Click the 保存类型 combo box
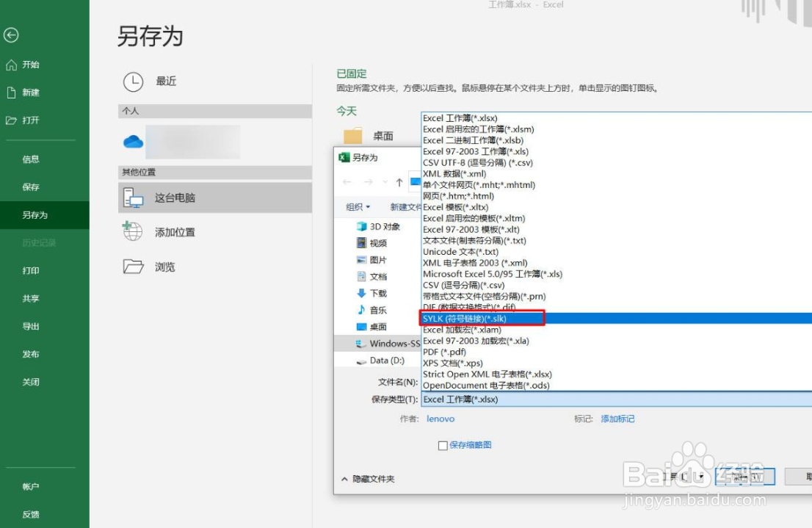812x528 pixels. click(616, 399)
